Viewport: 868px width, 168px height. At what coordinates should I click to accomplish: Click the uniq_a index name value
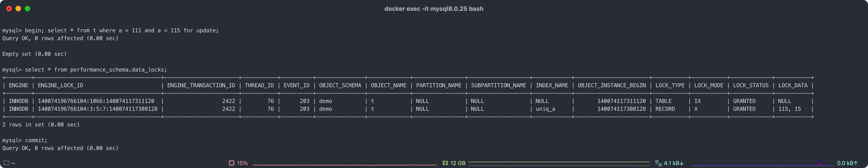coord(546,109)
